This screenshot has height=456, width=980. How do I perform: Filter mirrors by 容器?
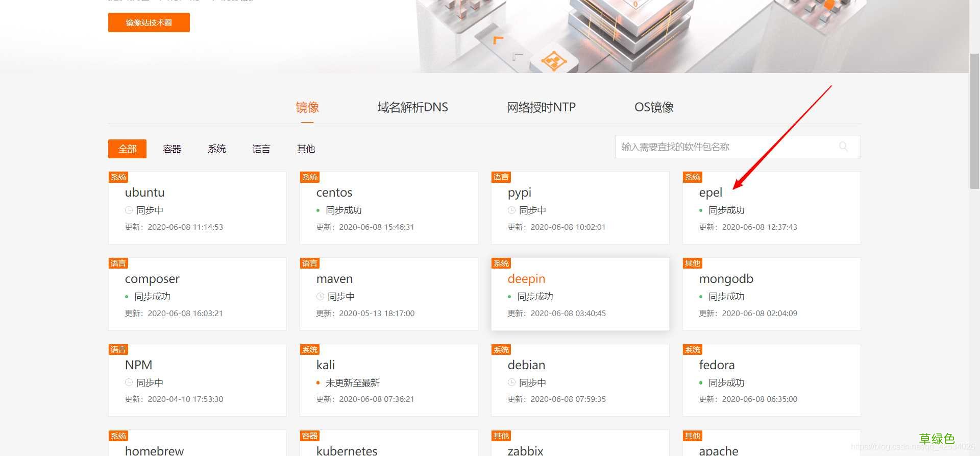[x=172, y=149]
